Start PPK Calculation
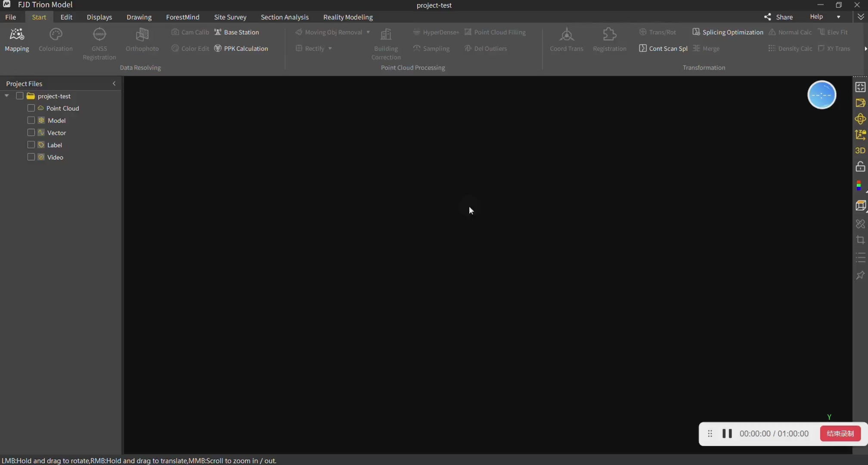This screenshot has width=868, height=465. [x=241, y=49]
